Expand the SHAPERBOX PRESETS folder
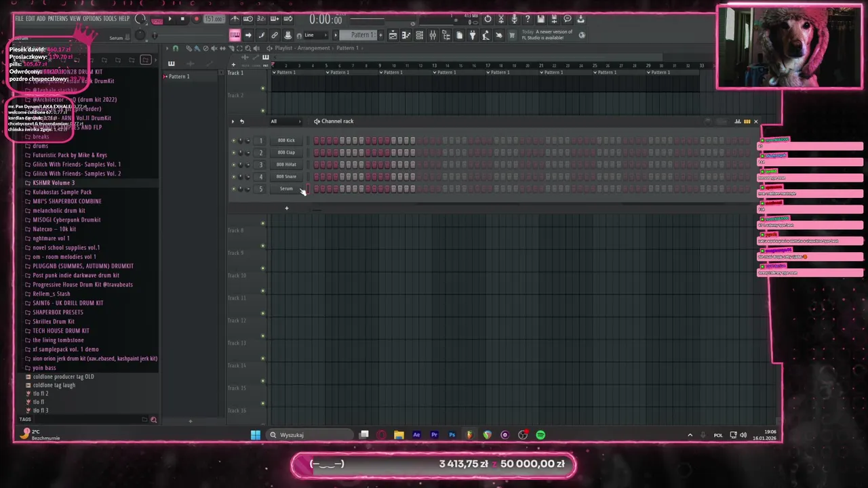This screenshot has width=868, height=488. pyautogui.click(x=58, y=312)
